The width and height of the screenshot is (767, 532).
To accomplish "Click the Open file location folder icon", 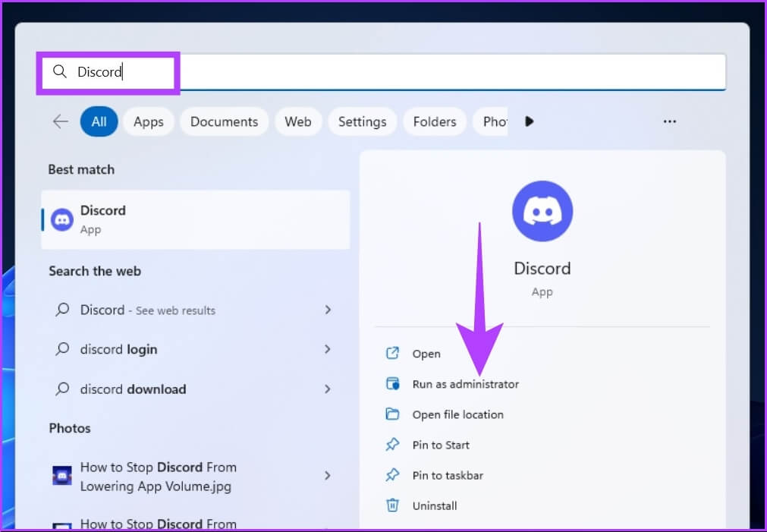I will tap(392, 414).
